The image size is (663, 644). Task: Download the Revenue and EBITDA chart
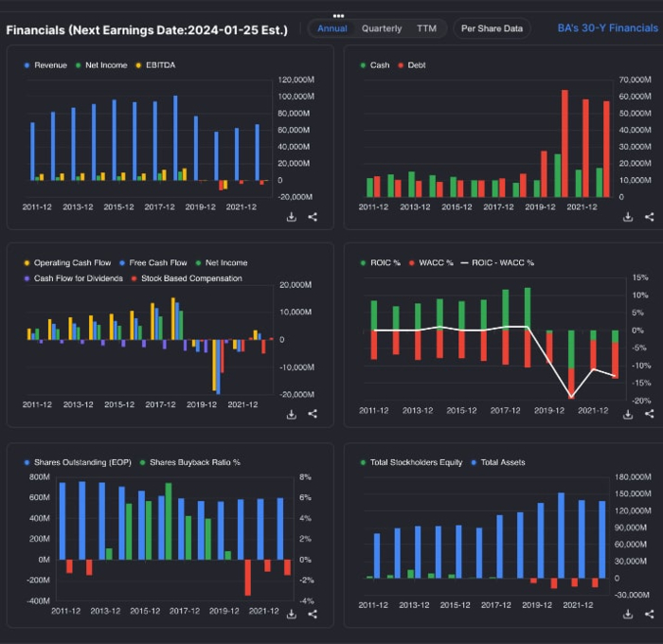tap(292, 217)
